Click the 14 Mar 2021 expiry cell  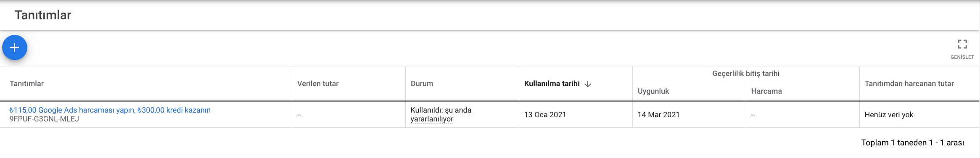click(x=658, y=115)
